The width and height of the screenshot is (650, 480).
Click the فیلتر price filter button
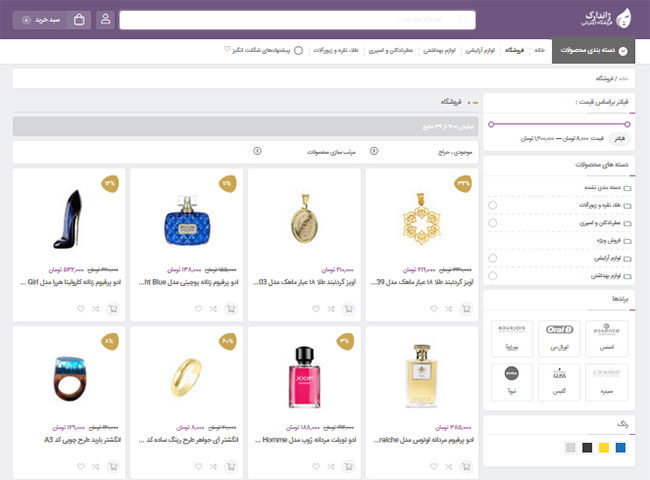[x=620, y=137]
